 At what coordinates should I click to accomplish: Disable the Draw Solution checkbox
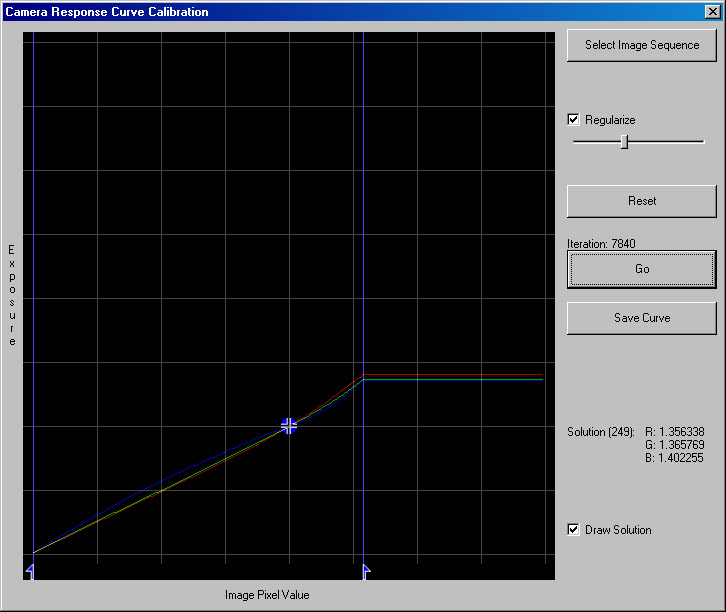[x=574, y=530]
